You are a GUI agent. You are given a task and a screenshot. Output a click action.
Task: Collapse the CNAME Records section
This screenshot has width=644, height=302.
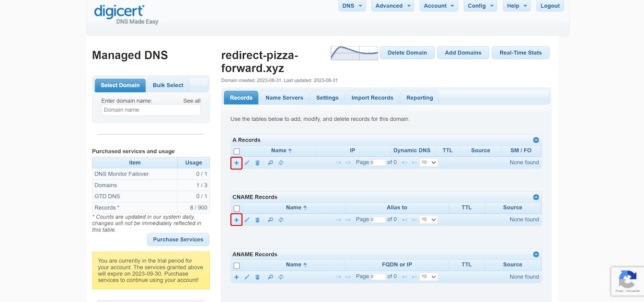tap(536, 197)
